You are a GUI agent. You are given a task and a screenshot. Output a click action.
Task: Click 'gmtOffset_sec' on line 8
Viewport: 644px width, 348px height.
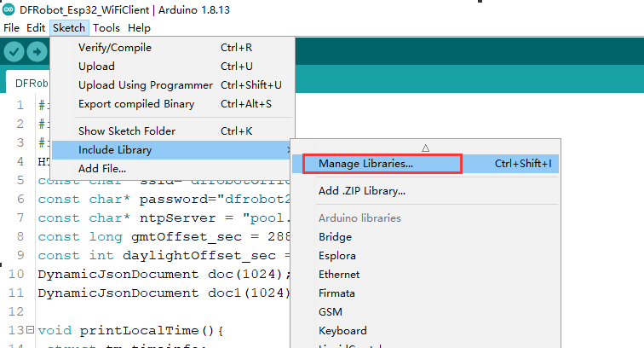point(187,237)
